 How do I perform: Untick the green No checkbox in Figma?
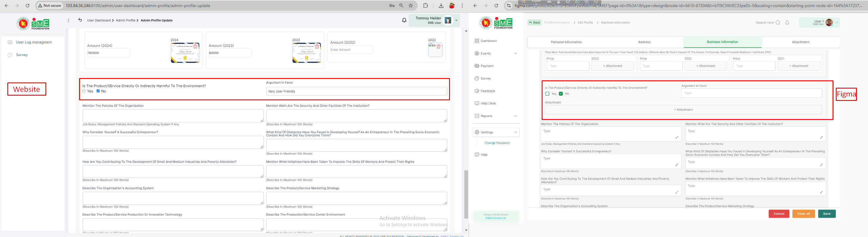561,94
